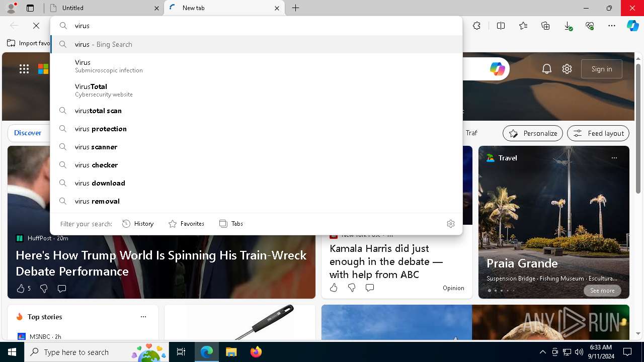Show hidden system tray icons
Viewport: 644px width, 362px height.
click(x=543, y=352)
